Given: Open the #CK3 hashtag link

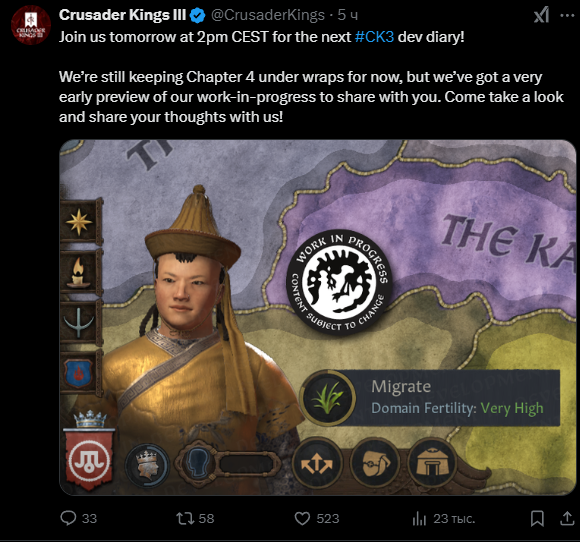Looking at the screenshot, I should click(x=374, y=37).
